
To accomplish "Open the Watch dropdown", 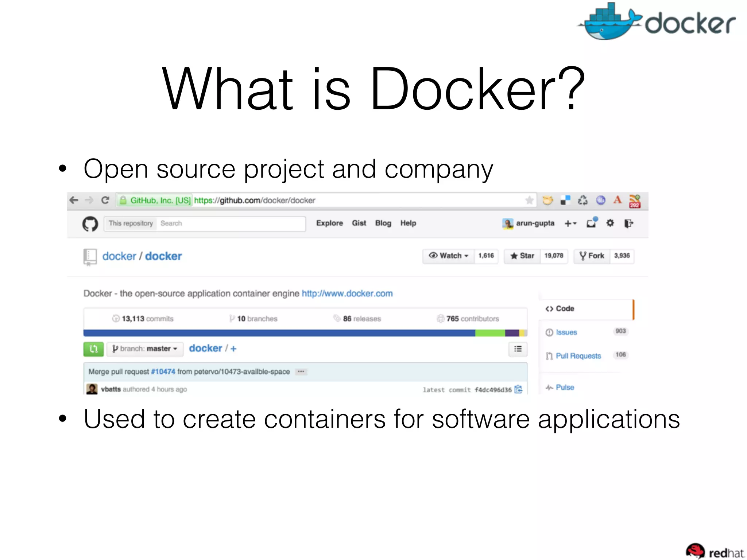I will (449, 256).
